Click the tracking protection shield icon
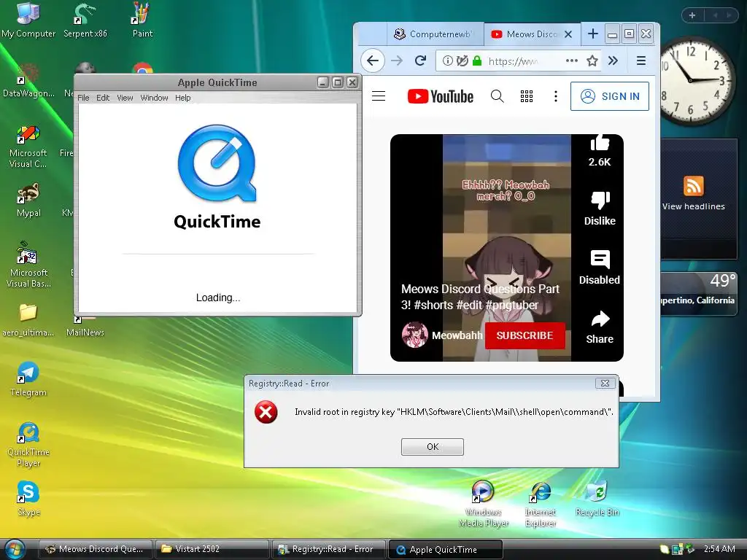This screenshot has width=747, height=560. tap(462, 61)
